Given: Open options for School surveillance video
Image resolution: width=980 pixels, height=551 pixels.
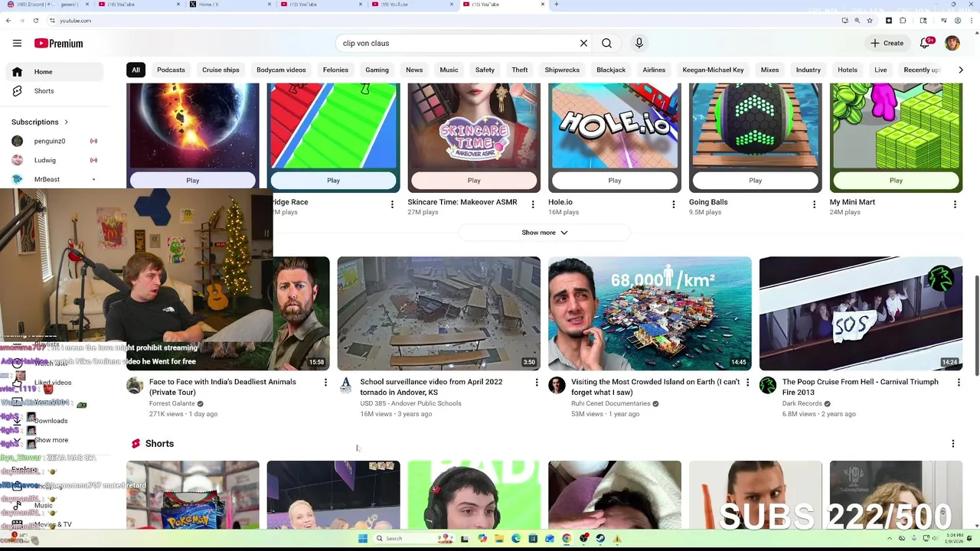Looking at the screenshot, I should point(537,382).
